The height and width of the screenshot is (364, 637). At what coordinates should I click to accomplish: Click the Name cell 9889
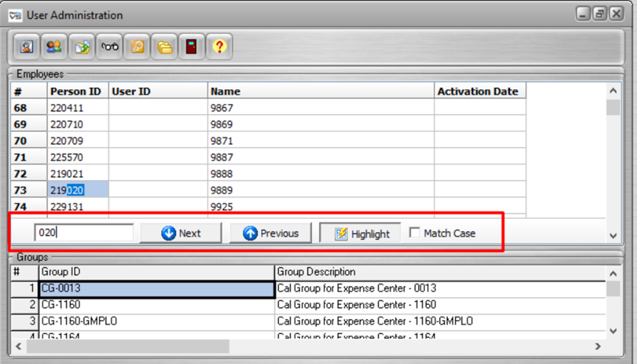(321, 190)
